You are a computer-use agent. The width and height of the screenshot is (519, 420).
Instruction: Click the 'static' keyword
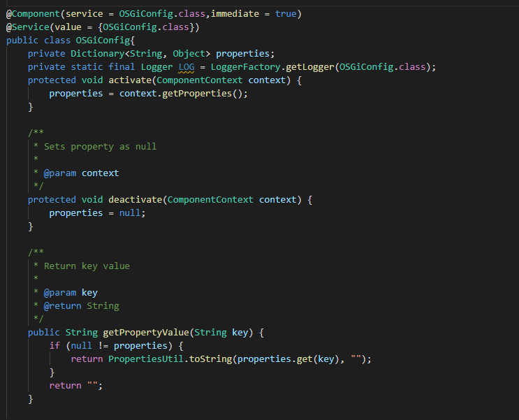(x=87, y=67)
